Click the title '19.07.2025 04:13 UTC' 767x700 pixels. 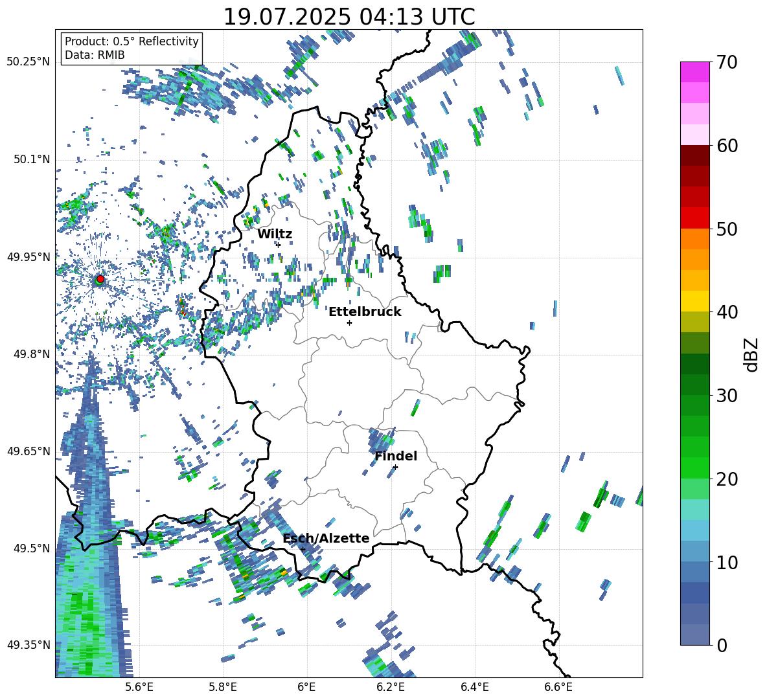[x=349, y=17]
